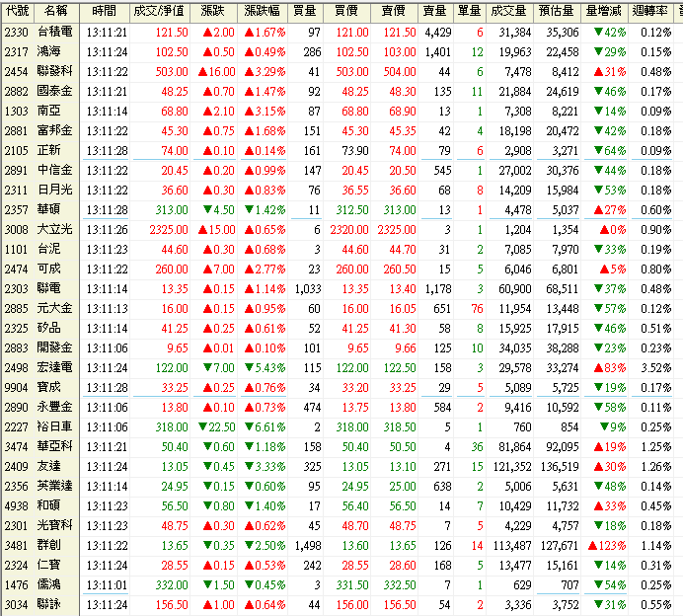The image size is (683, 616).
Task: Click 宏達電 turnover rate 3.52%
Action: click(656, 367)
